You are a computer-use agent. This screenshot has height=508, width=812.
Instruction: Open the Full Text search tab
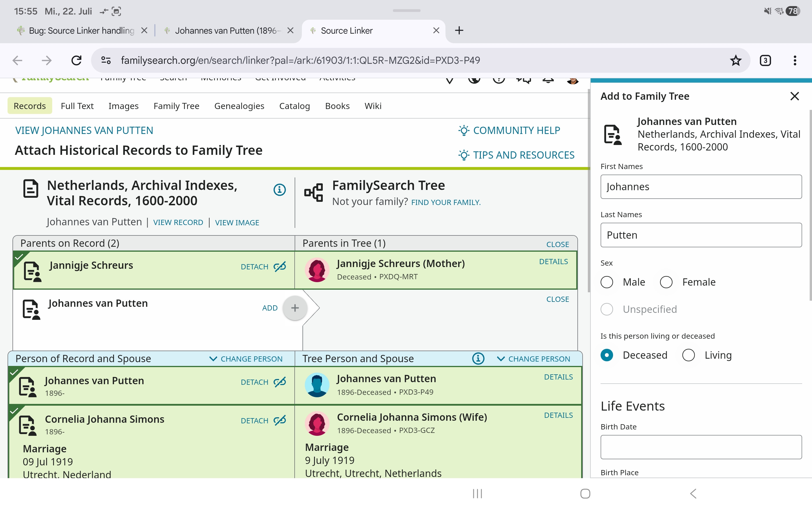tap(77, 106)
